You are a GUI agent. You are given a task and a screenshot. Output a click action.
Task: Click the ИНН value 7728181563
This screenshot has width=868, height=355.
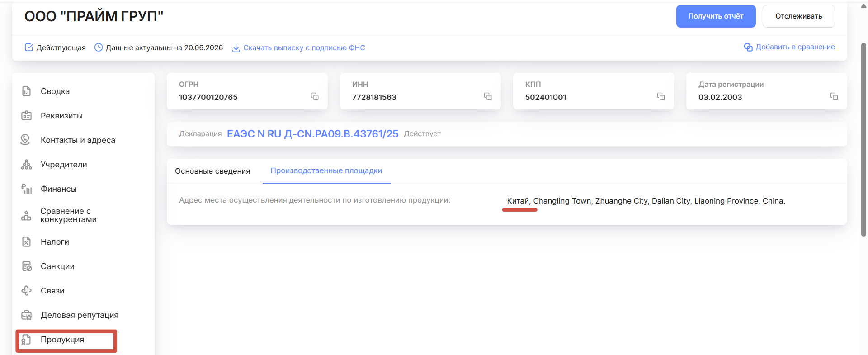tap(374, 97)
